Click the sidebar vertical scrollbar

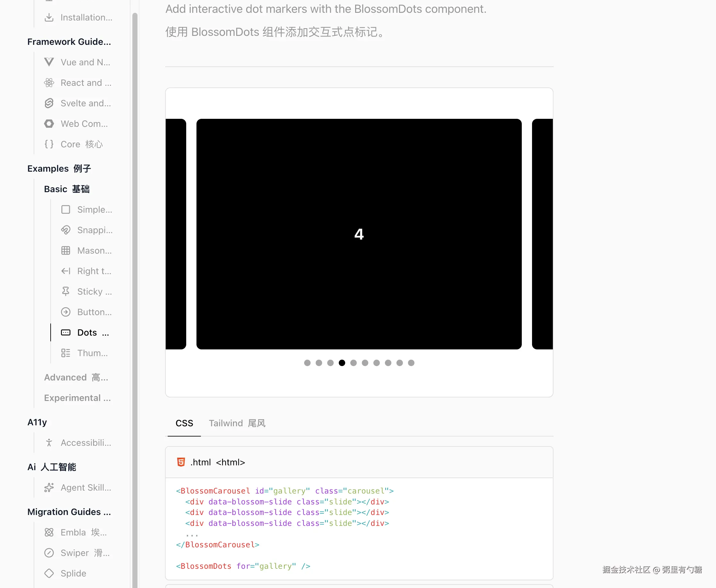(135, 300)
